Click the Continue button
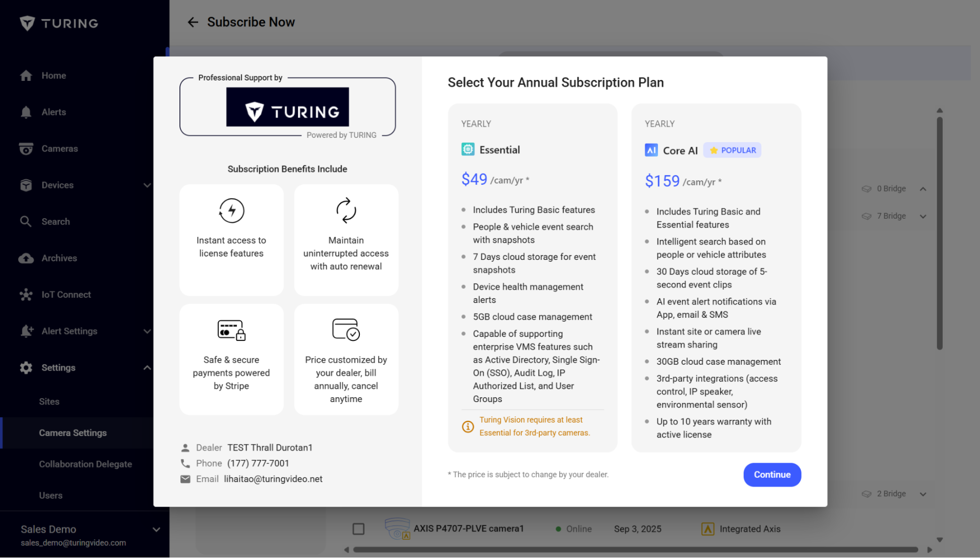The height and width of the screenshot is (558, 980). (x=772, y=475)
